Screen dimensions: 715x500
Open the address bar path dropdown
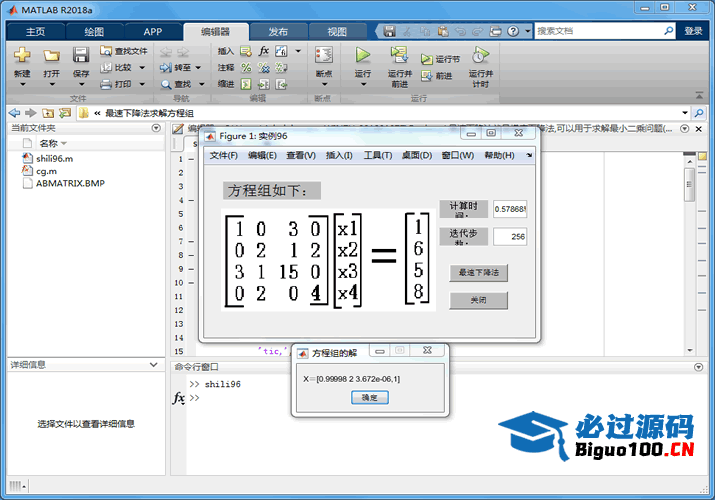tap(685, 113)
